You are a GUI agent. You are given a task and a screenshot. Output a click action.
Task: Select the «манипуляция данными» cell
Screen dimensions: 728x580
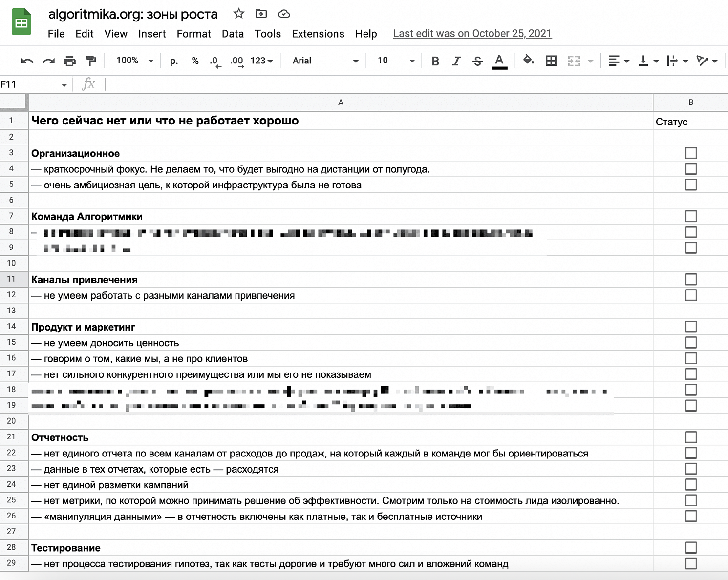coord(341,516)
